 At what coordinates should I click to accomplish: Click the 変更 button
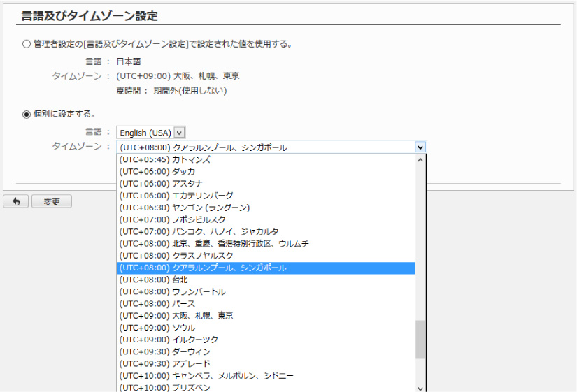(x=52, y=201)
